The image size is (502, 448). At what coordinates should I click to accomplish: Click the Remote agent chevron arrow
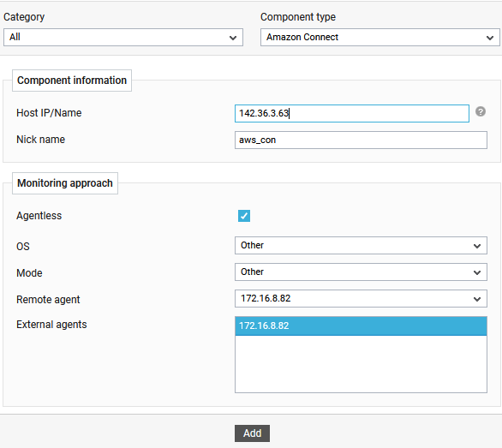point(477,300)
